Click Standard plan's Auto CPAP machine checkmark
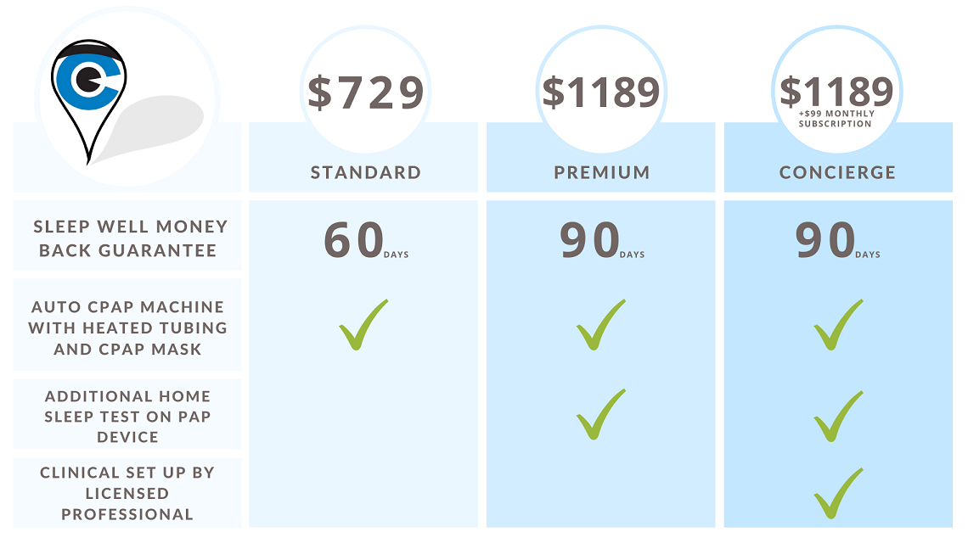The width and height of the screenshot is (968, 560). coord(363,325)
